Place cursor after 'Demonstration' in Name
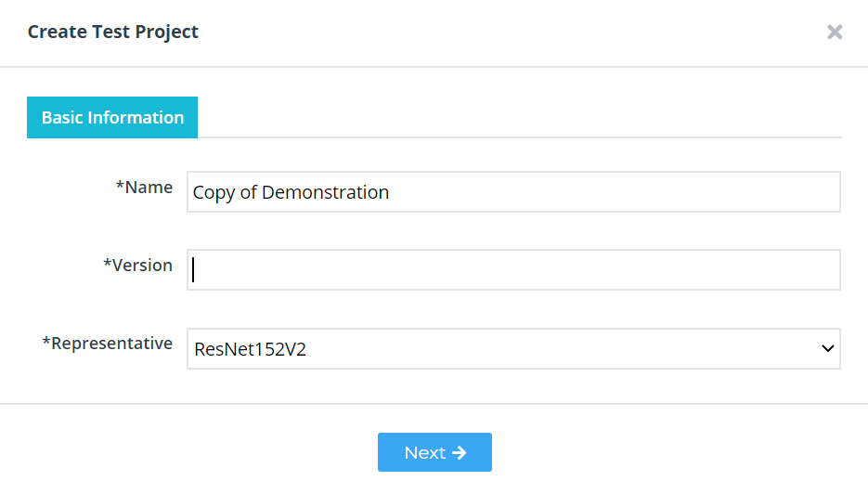The height and width of the screenshot is (494, 868). tap(392, 193)
